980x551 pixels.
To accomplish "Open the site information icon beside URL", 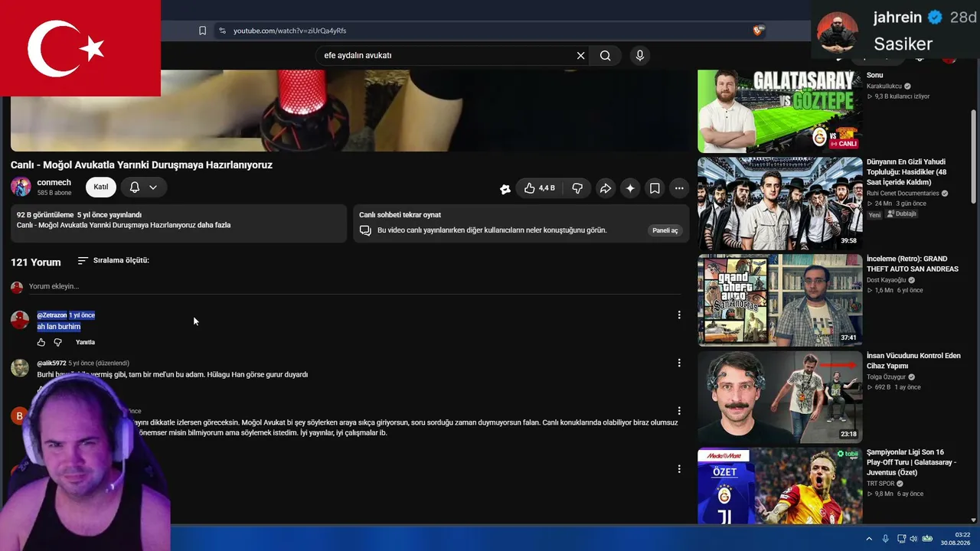I will point(222,31).
